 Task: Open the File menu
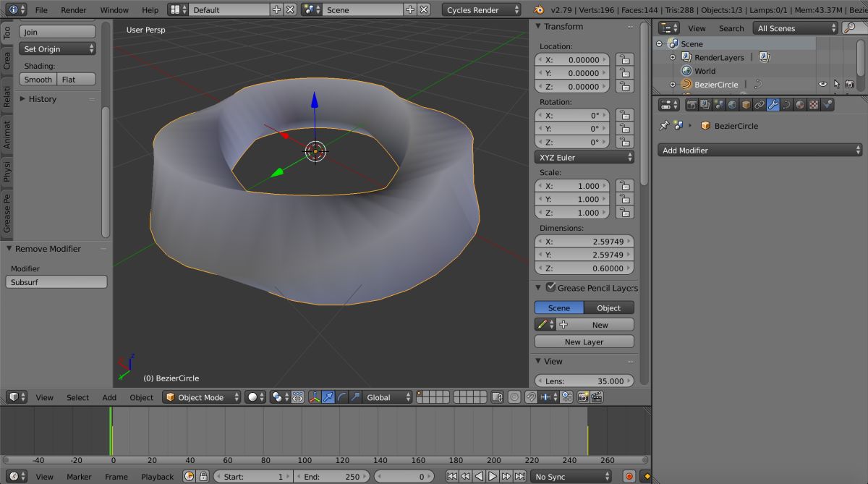41,10
